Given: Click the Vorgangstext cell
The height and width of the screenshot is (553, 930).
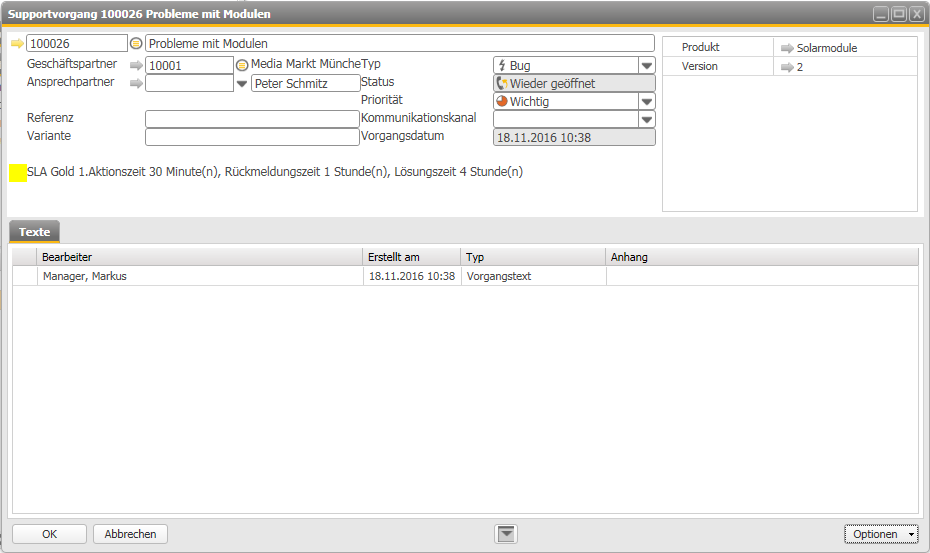Looking at the screenshot, I should [533, 276].
